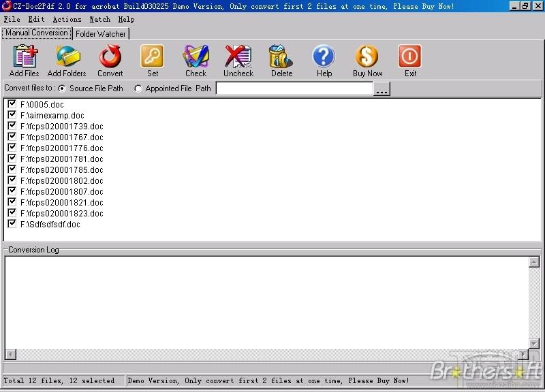The image size is (545, 392).
Task: Select the file name F:\fcps020001802.doc
Action: [62, 181]
